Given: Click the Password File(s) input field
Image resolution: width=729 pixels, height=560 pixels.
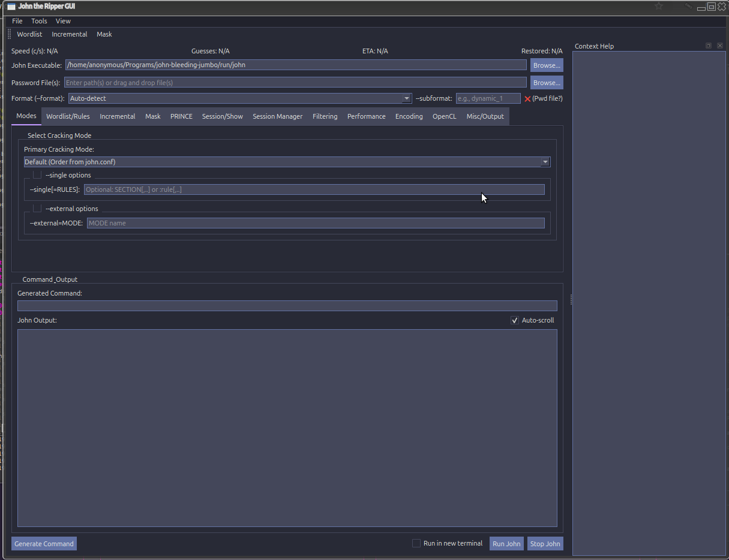Looking at the screenshot, I should (x=295, y=83).
